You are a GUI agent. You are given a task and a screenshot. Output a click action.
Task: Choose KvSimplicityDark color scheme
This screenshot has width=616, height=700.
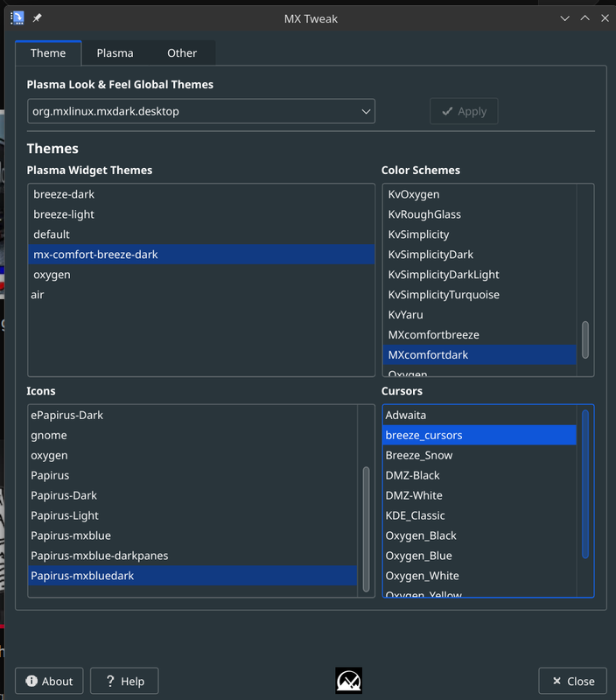pos(479,255)
